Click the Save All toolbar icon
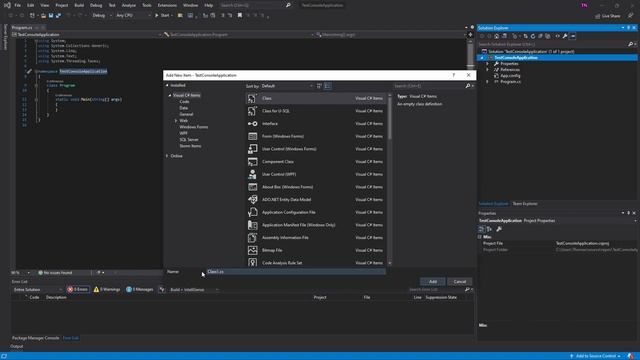The image size is (640, 360). pos(58,16)
